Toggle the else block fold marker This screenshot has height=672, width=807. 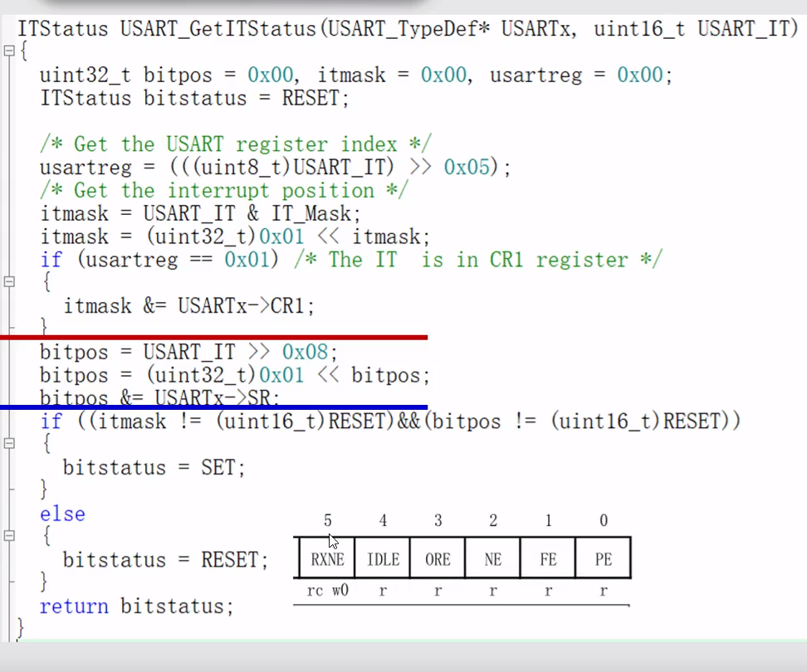7,537
